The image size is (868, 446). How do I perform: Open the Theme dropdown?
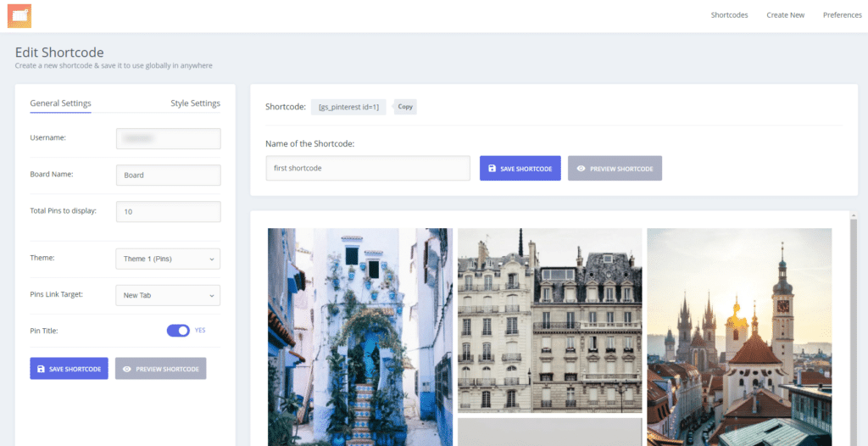pos(168,259)
